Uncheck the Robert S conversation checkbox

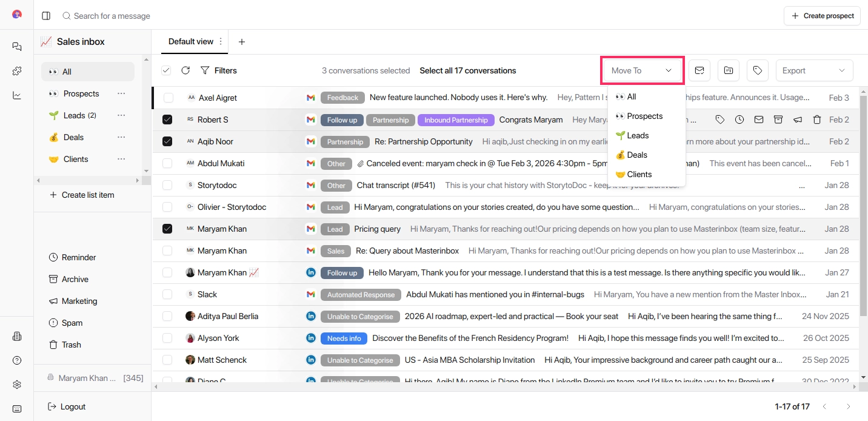167,120
